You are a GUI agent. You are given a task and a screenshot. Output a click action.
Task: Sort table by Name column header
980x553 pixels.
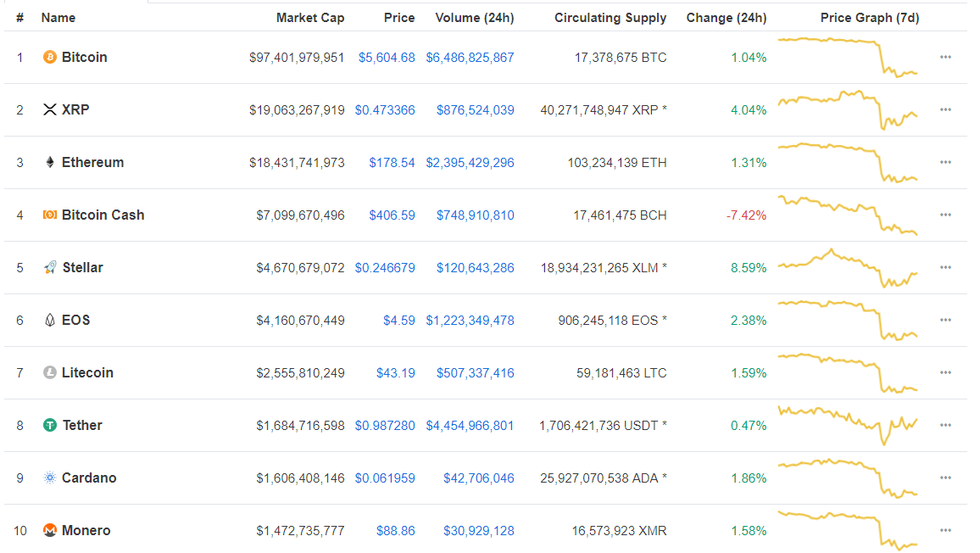58,18
